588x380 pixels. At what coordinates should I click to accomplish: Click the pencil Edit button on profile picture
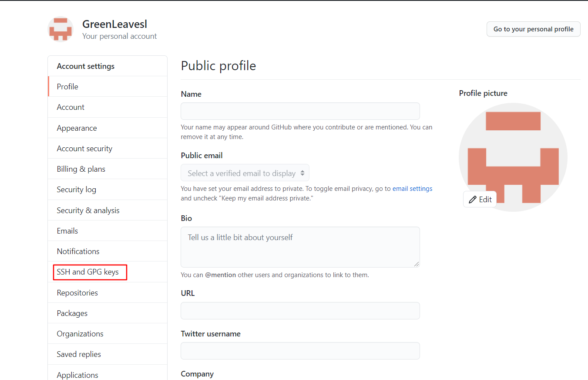pyautogui.click(x=480, y=199)
